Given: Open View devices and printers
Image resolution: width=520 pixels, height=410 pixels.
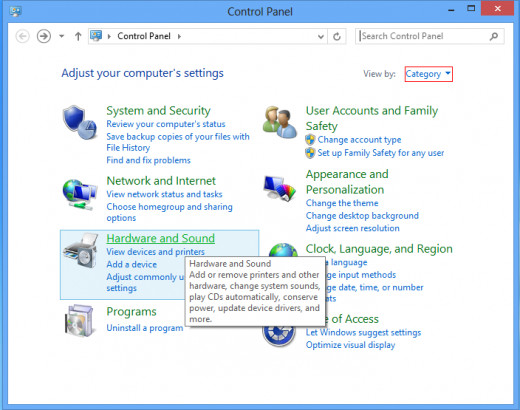Looking at the screenshot, I should (x=155, y=252).
